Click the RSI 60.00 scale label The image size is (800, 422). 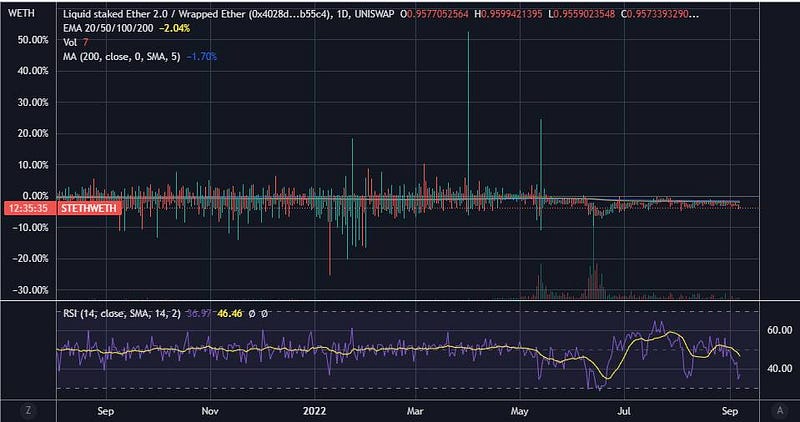click(x=779, y=331)
